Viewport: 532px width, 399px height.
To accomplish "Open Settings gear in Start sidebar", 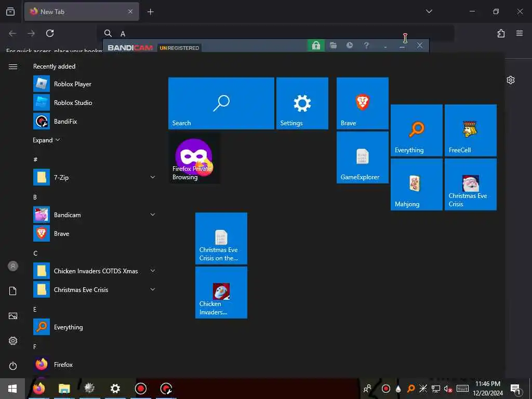I will (x=13, y=341).
